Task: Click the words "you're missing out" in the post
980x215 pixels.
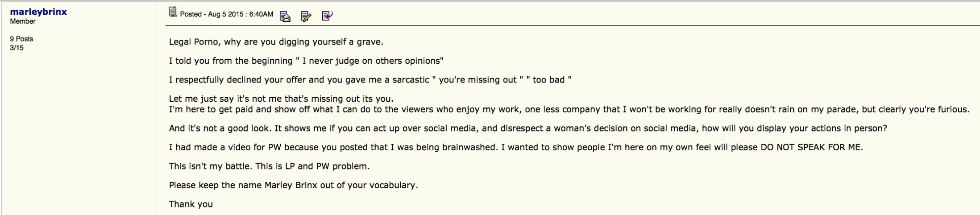Action: 478,80
